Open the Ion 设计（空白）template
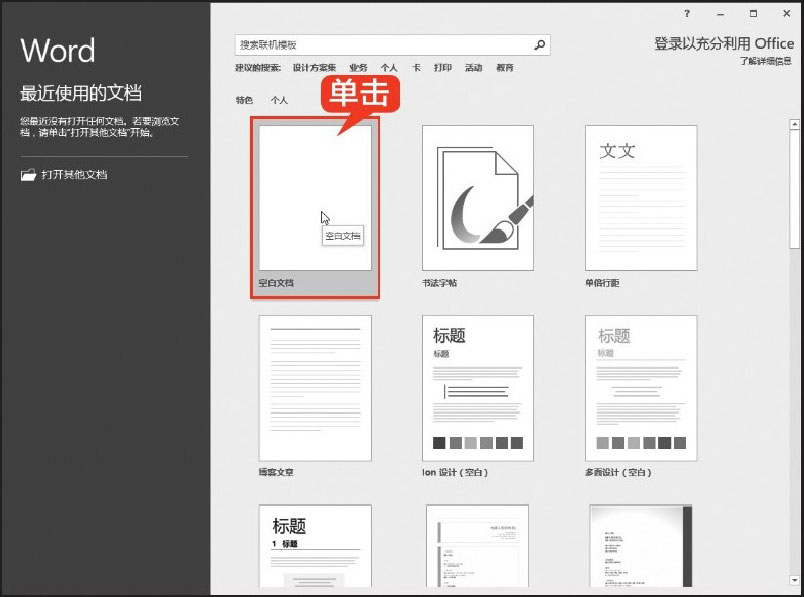 tap(478, 388)
